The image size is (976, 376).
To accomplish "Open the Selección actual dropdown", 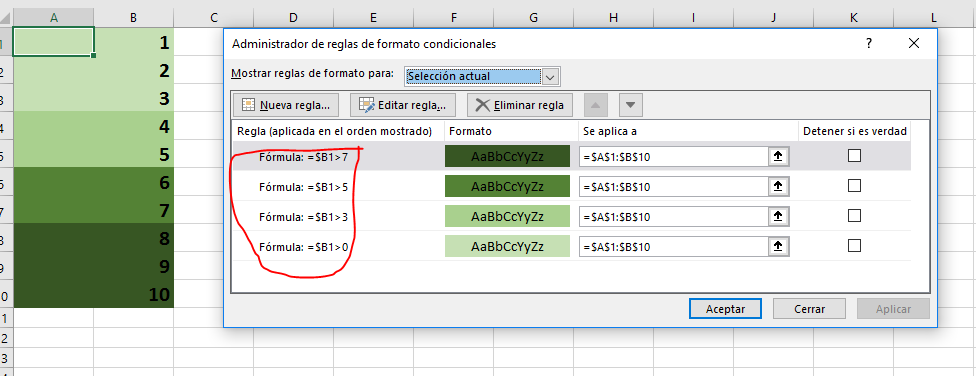I will tap(551, 77).
